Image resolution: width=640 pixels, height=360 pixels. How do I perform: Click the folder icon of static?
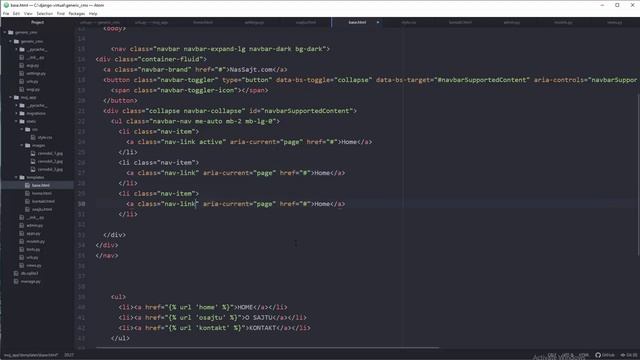(x=22, y=121)
